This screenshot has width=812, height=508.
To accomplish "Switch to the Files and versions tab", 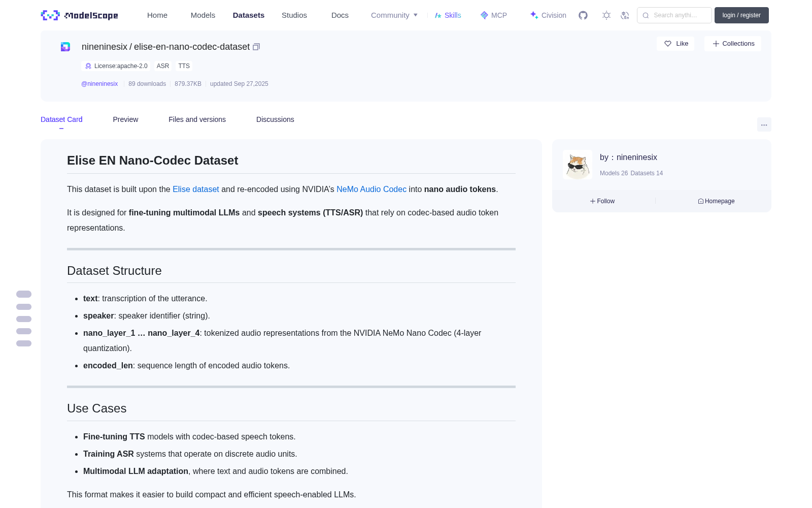I will (197, 119).
